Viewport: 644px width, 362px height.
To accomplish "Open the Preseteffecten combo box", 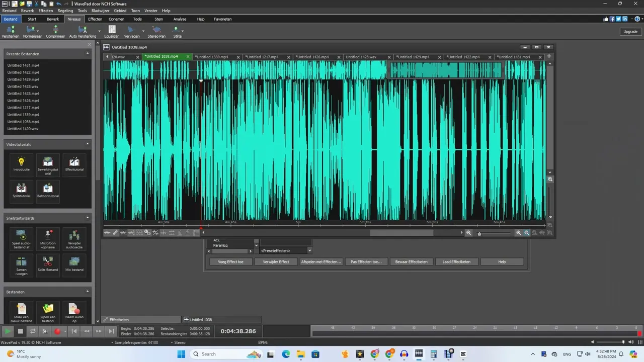I will click(285, 250).
